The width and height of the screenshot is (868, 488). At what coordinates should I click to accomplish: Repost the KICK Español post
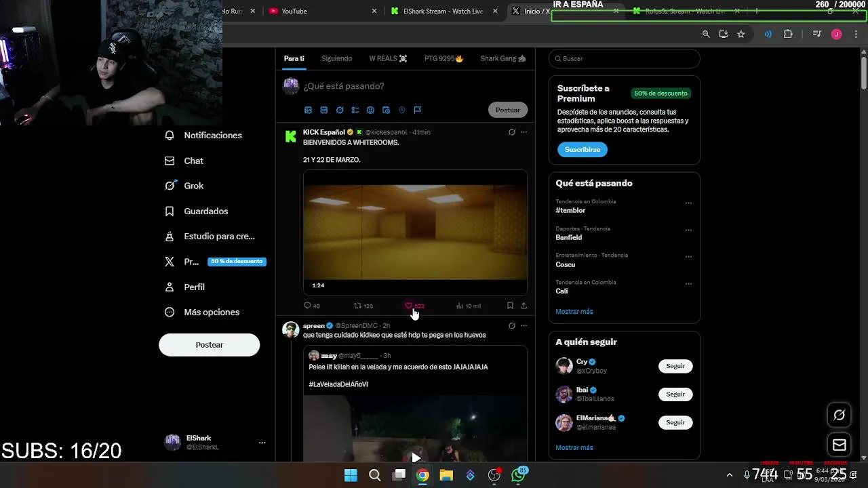point(363,306)
